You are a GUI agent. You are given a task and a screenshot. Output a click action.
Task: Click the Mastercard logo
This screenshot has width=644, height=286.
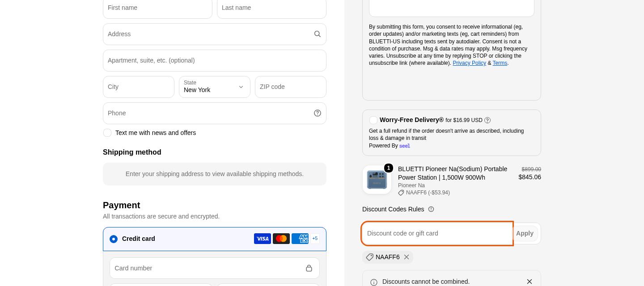point(281,239)
